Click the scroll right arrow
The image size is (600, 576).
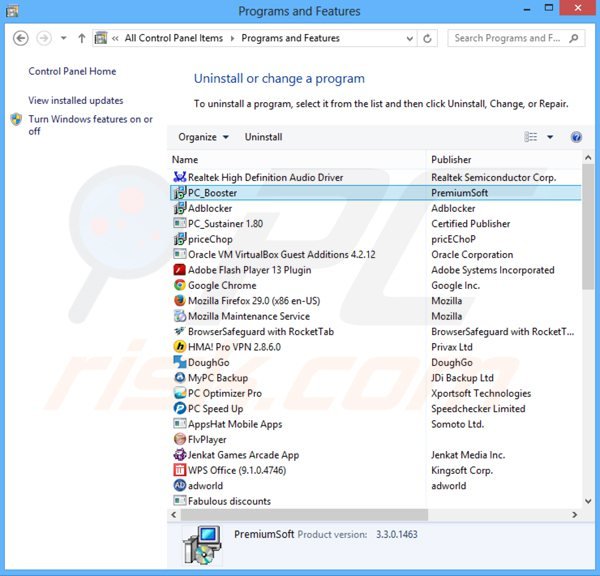tap(574, 515)
